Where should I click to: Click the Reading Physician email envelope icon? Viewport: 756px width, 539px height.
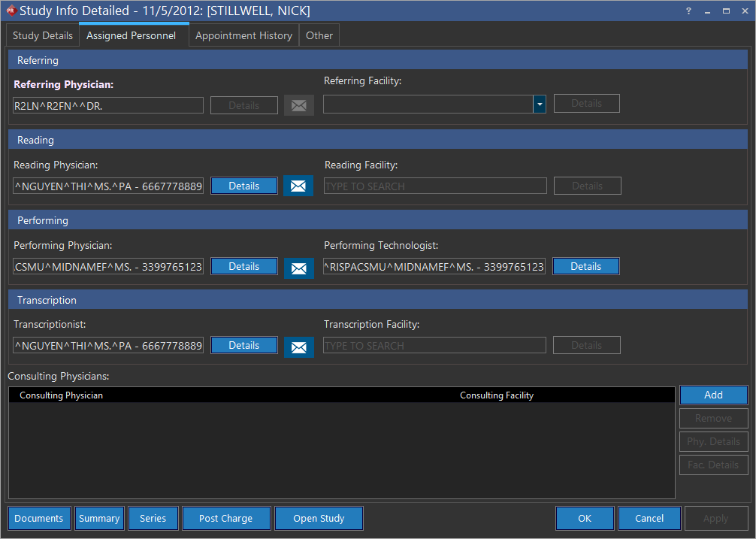(298, 186)
